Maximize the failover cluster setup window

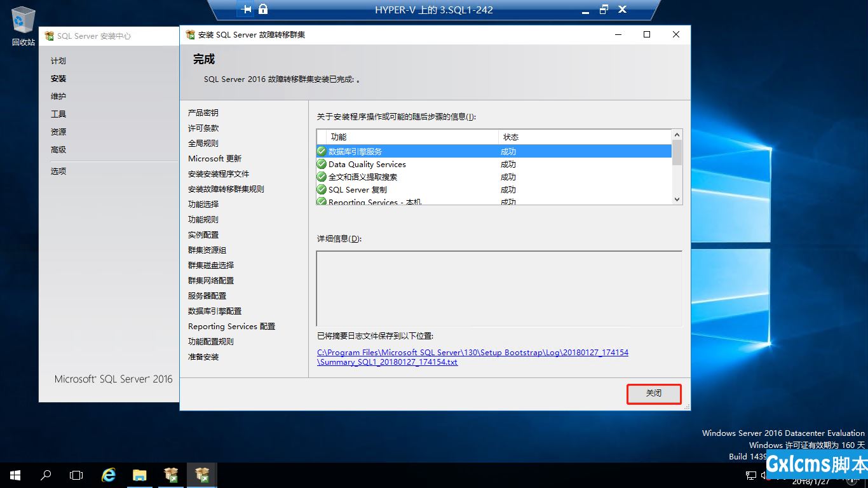pyautogui.click(x=647, y=35)
